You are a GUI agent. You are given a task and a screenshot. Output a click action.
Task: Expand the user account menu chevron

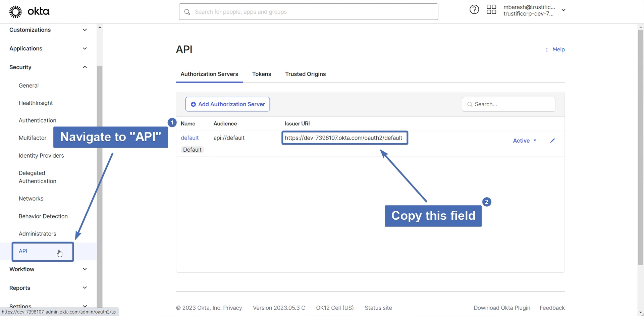[563, 10]
